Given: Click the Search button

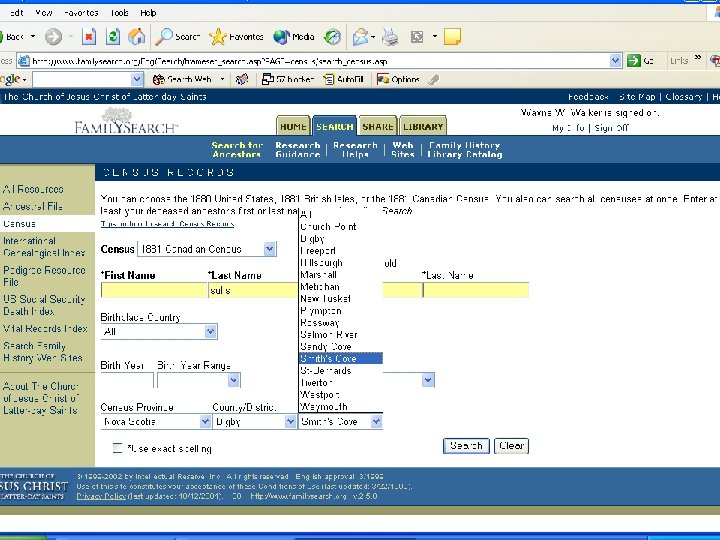Looking at the screenshot, I should 466,445.
